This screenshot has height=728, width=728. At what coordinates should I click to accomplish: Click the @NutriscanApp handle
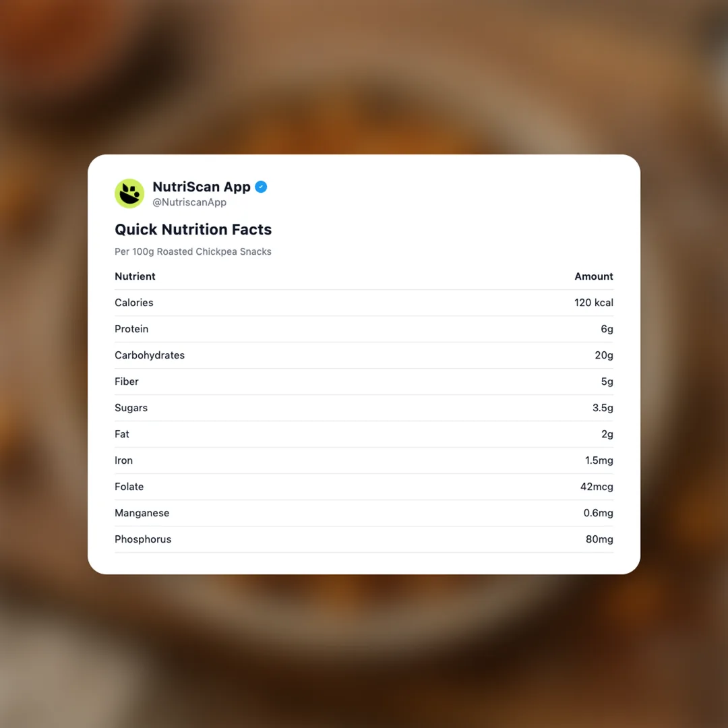pyautogui.click(x=189, y=202)
